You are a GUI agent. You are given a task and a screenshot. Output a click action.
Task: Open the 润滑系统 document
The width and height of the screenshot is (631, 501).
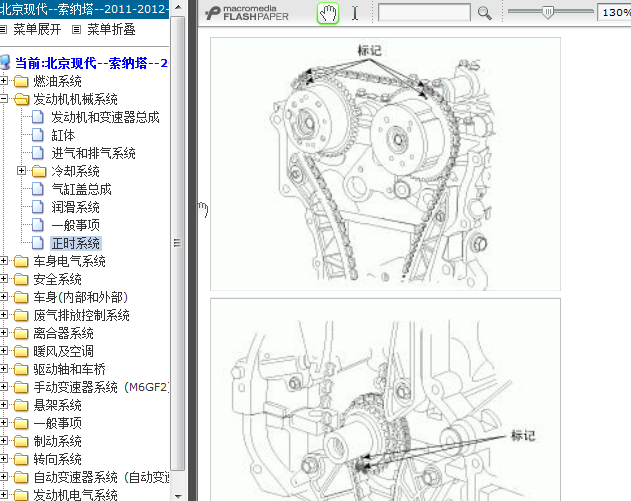point(75,207)
